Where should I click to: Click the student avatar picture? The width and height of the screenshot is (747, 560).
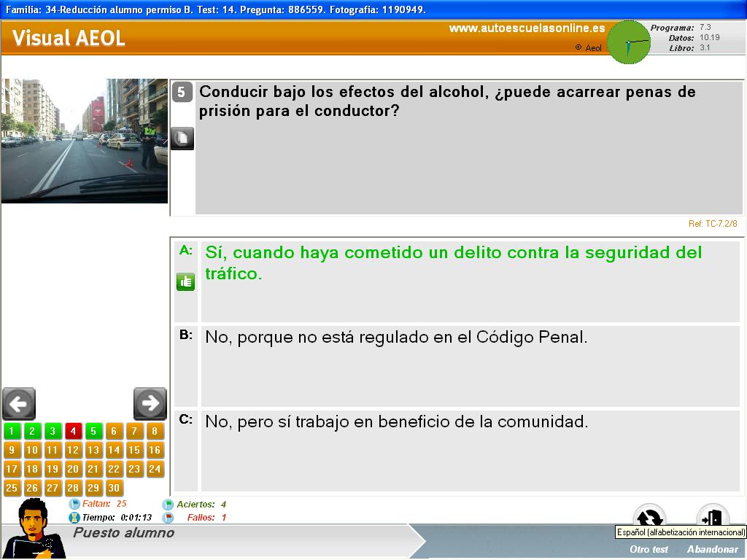click(34, 529)
